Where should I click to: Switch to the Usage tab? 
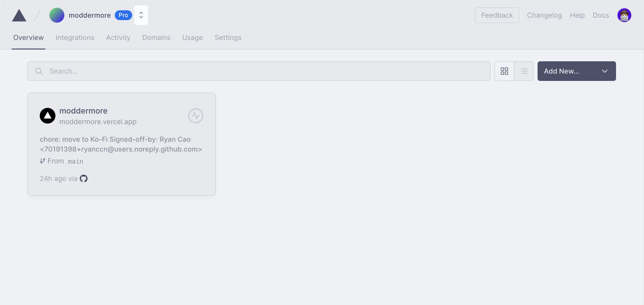pos(192,38)
